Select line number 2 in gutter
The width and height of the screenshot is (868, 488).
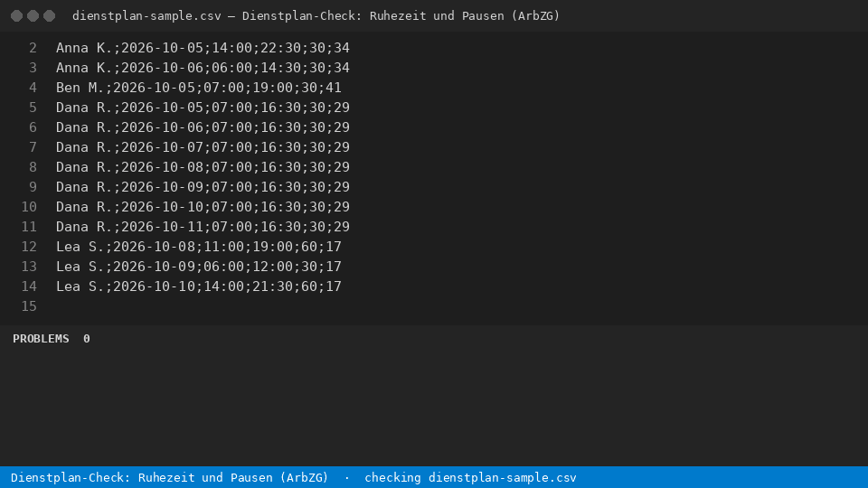pyautogui.click(x=33, y=48)
